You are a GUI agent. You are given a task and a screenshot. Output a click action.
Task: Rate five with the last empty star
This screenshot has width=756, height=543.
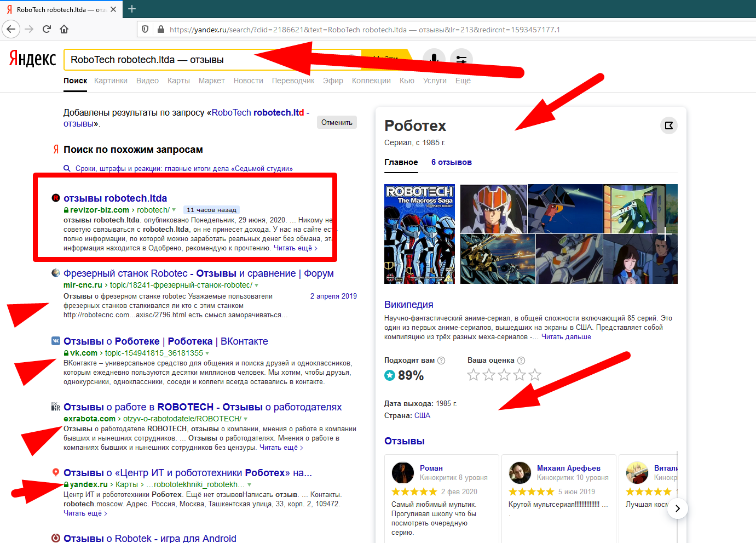(535, 375)
